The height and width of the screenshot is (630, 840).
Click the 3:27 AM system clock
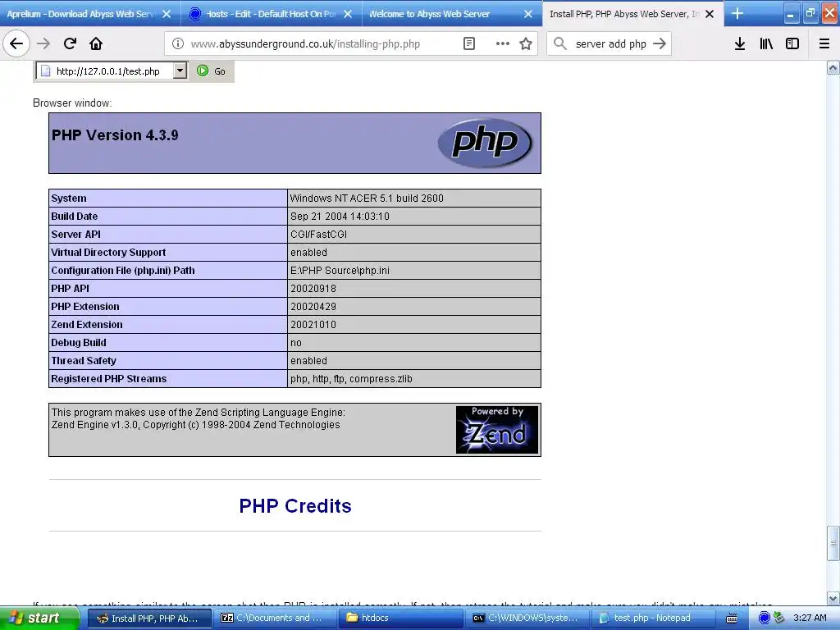[810, 618]
